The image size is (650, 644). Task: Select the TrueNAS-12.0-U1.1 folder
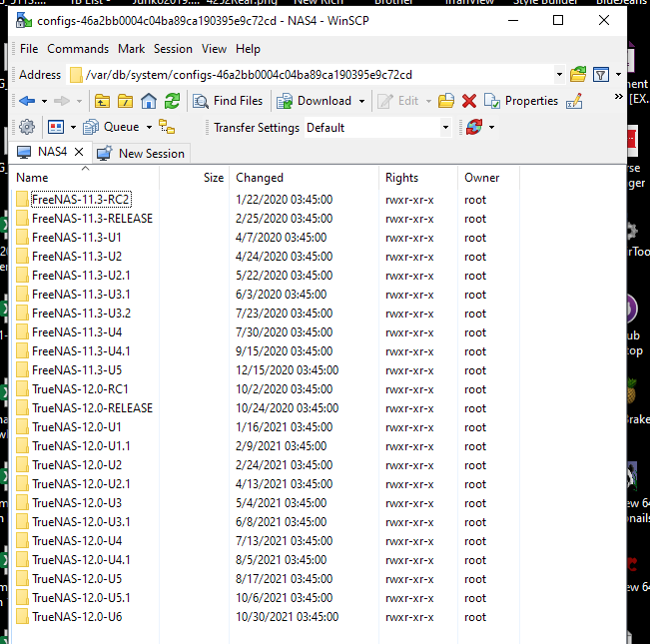click(81, 446)
